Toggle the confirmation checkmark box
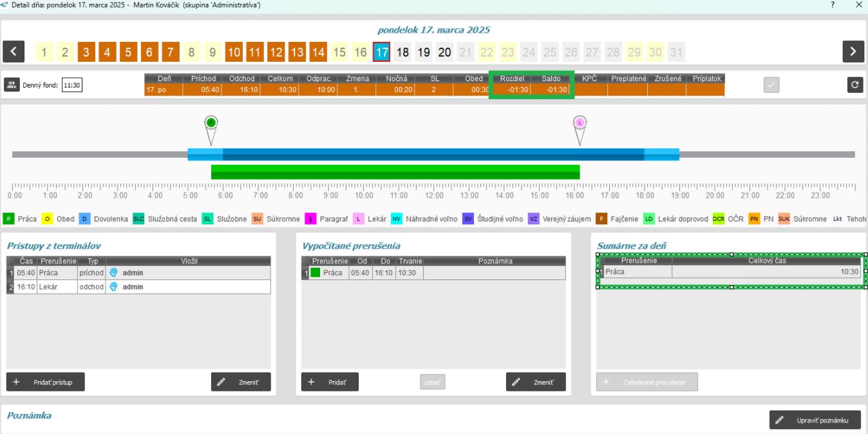This screenshot has height=434, width=868. click(x=772, y=85)
